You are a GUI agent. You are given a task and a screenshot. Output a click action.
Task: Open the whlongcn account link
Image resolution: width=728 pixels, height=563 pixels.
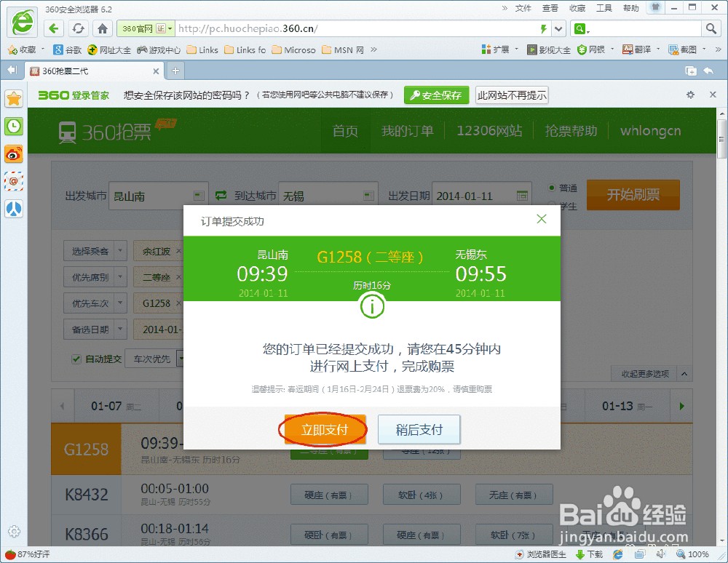650,131
